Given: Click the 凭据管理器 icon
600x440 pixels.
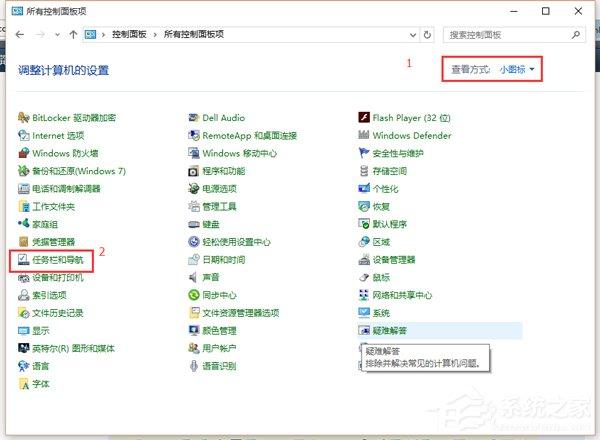Looking at the screenshot, I should (x=23, y=241).
